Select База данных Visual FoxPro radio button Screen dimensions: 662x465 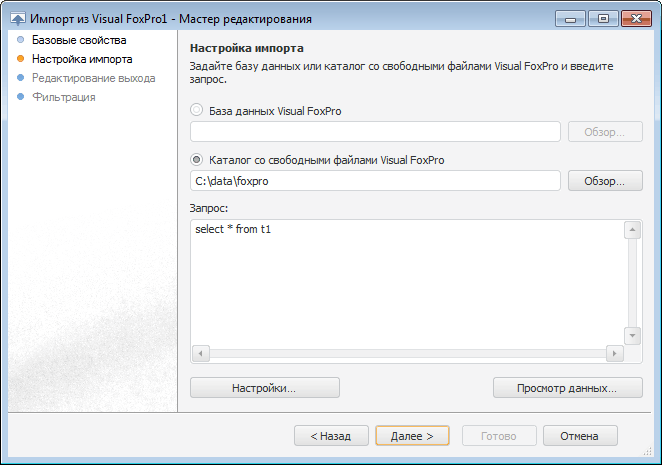tap(197, 110)
